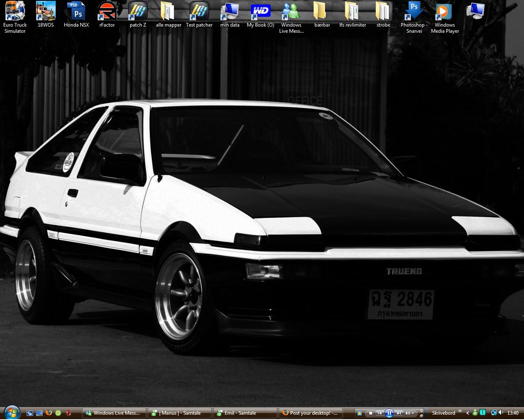Pause playback in media player toolbar
Viewport: 524px width, 420px height.
[389, 413]
